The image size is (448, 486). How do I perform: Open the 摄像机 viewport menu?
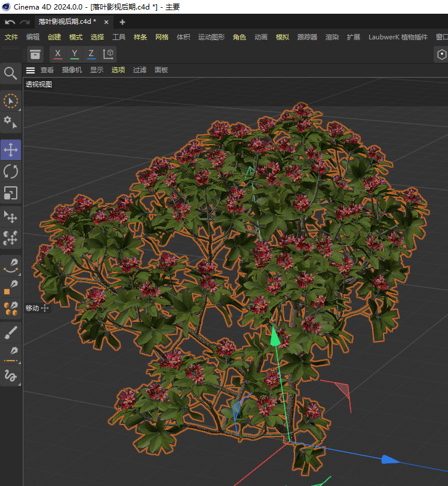(x=72, y=70)
